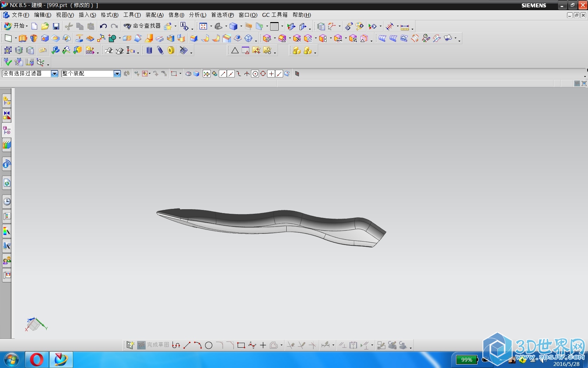This screenshot has height=368, width=588.
Task: Click the Extrude icon in the feature toolbar
Action: (23, 39)
